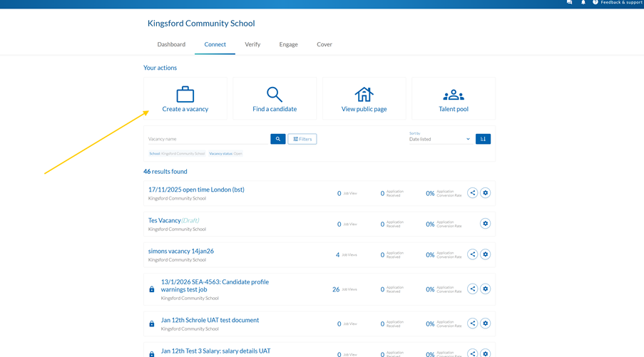Go to the Engage tab
644x357 pixels.
pyautogui.click(x=289, y=44)
